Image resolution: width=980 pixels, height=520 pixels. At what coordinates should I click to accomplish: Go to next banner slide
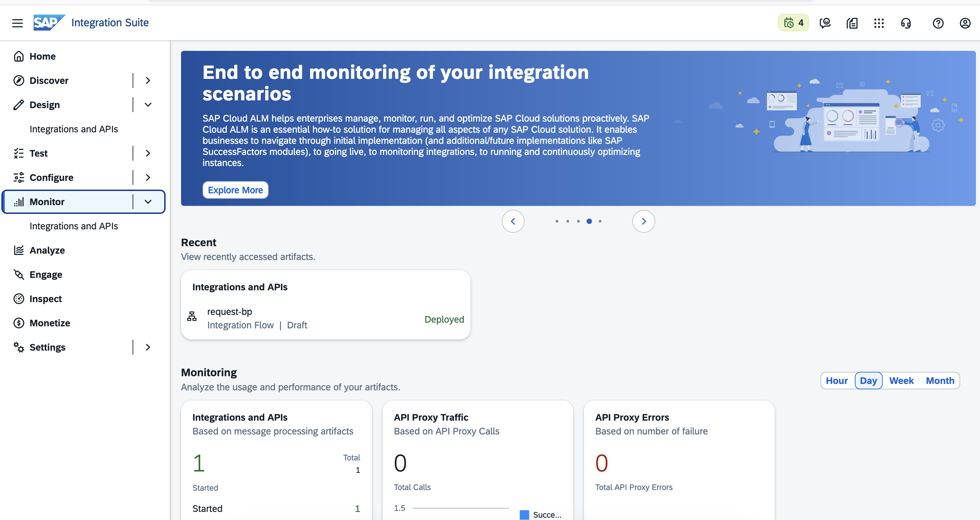(643, 221)
